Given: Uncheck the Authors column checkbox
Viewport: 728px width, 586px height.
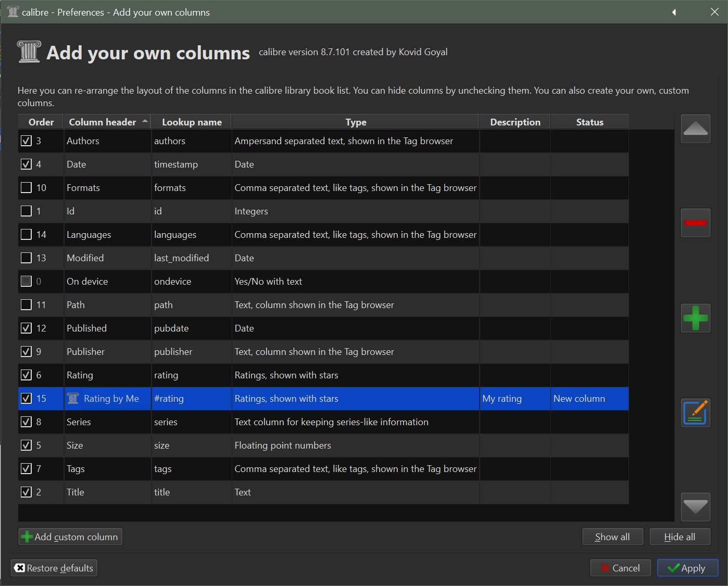Looking at the screenshot, I should click(x=26, y=141).
